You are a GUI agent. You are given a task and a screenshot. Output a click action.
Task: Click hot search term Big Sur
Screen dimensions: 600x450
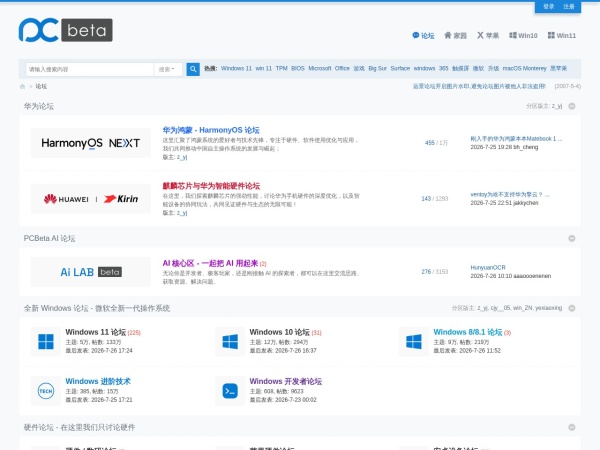click(377, 68)
